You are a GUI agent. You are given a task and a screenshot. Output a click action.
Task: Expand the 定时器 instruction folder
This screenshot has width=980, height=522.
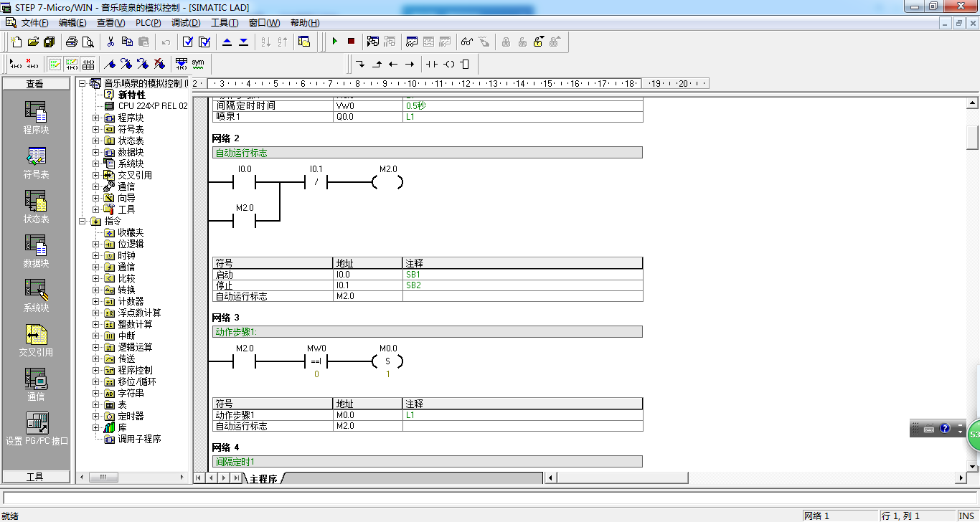pos(96,416)
